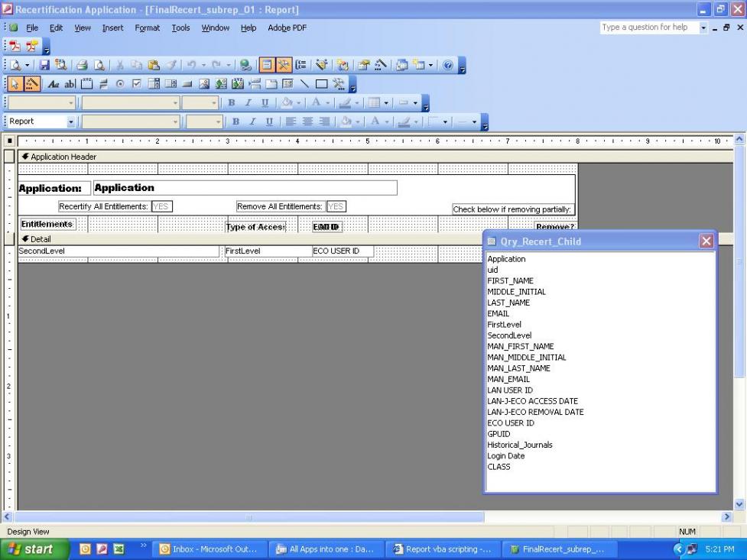747x560 pixels.
Task: Toggle the Control Wizards button
Action: pos(31,84)
